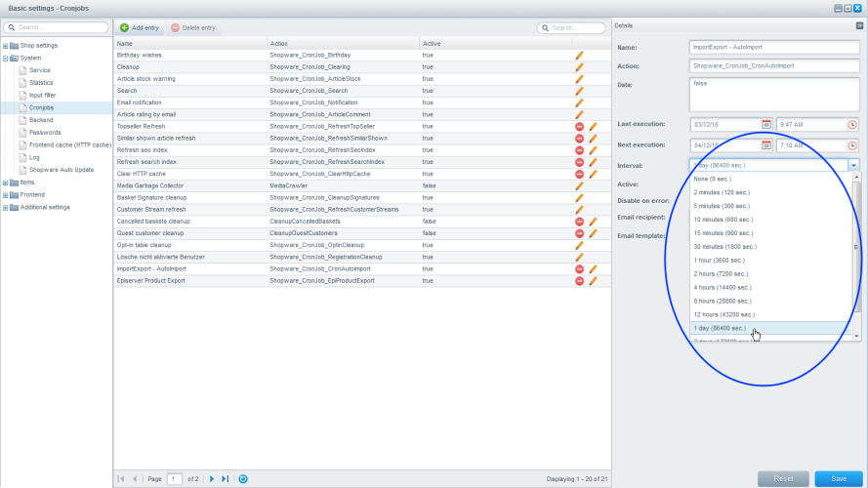The height and width of the screenshot is (488, 868).
Task: Delete the Topseller Refresh cronjob
Action: (579, 127)
